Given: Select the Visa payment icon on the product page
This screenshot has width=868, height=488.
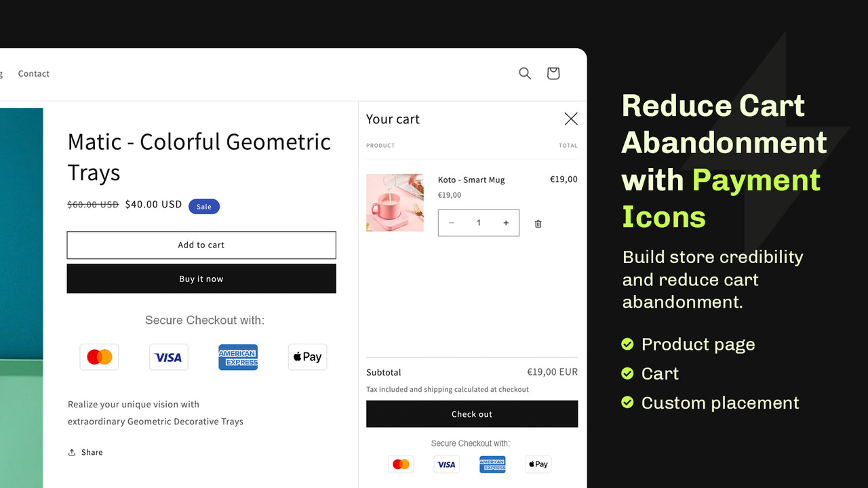Looking at the screenshot, I should tap(168, 357).
